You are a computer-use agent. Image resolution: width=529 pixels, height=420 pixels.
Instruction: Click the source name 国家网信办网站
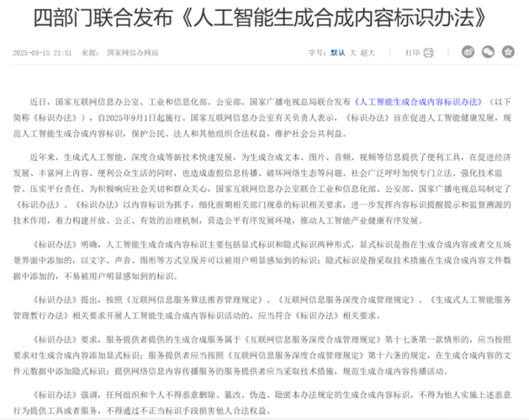[x=133, y=53]
